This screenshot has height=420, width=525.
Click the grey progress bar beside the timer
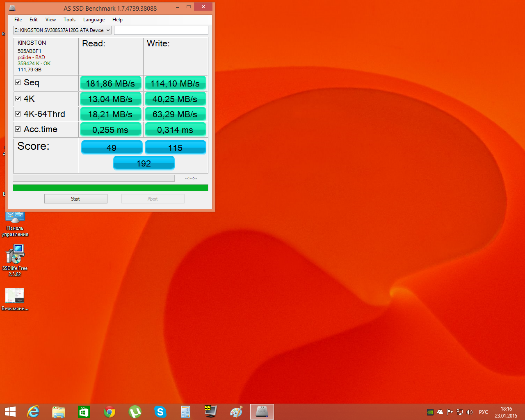click(x=94, y=178)
